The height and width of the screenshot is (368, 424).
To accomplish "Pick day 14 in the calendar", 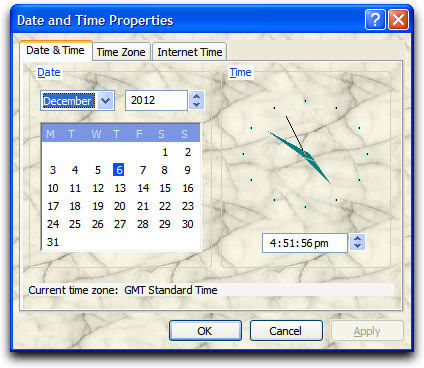I will [143, 188].
